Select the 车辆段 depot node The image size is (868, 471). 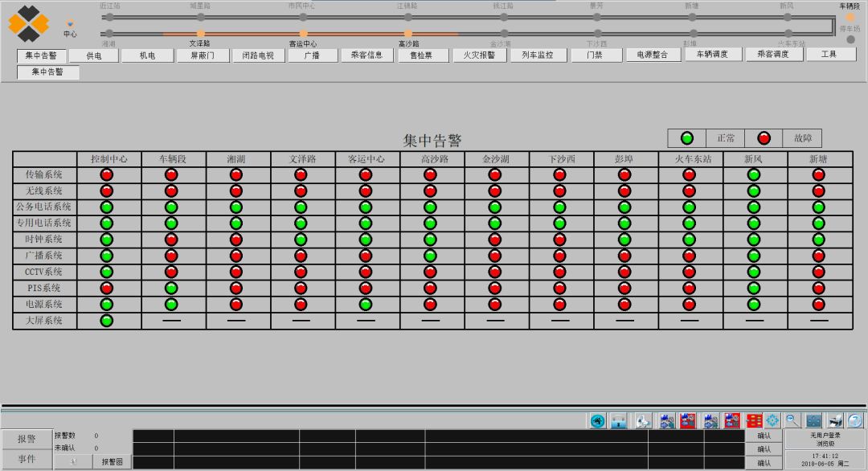(x=850, y=18)
